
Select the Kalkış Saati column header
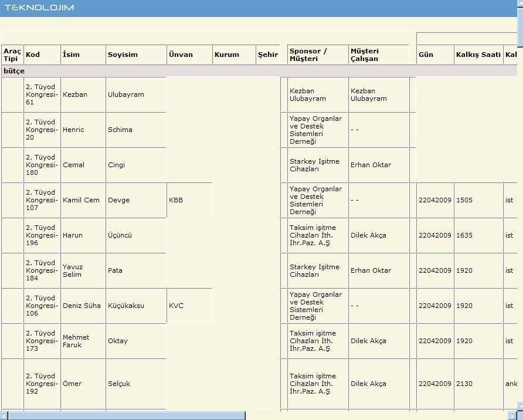pyautogui.click(x=478, y=55)
